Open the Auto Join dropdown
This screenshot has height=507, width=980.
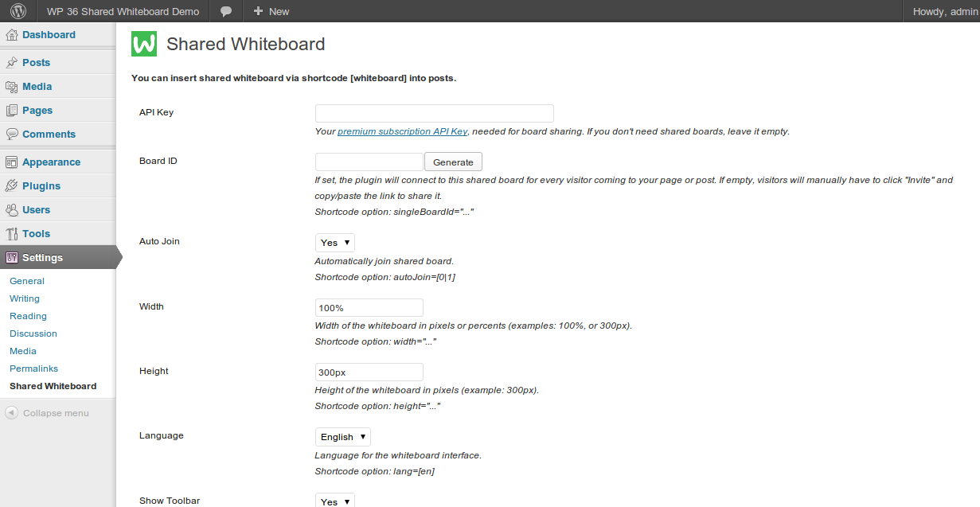tap(334, 243)
